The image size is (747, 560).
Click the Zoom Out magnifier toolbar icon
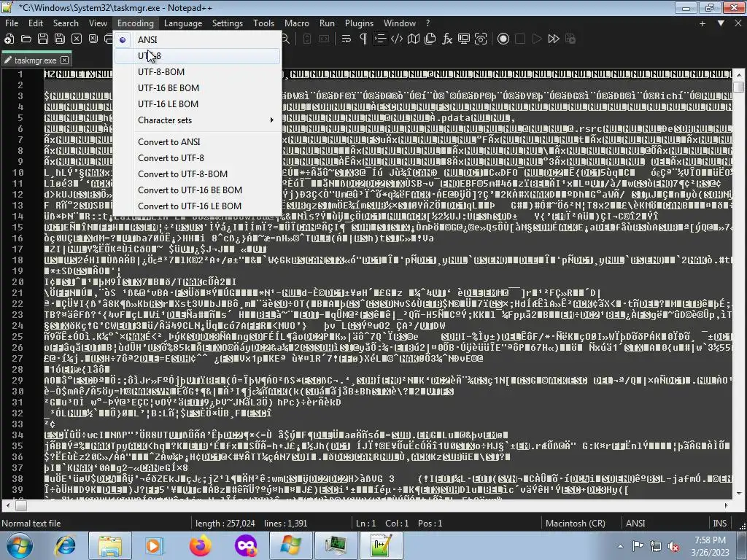(285, 39)
